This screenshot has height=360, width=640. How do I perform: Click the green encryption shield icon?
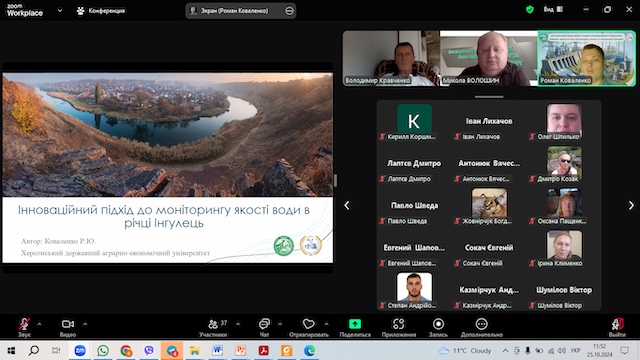coord(530,9)
